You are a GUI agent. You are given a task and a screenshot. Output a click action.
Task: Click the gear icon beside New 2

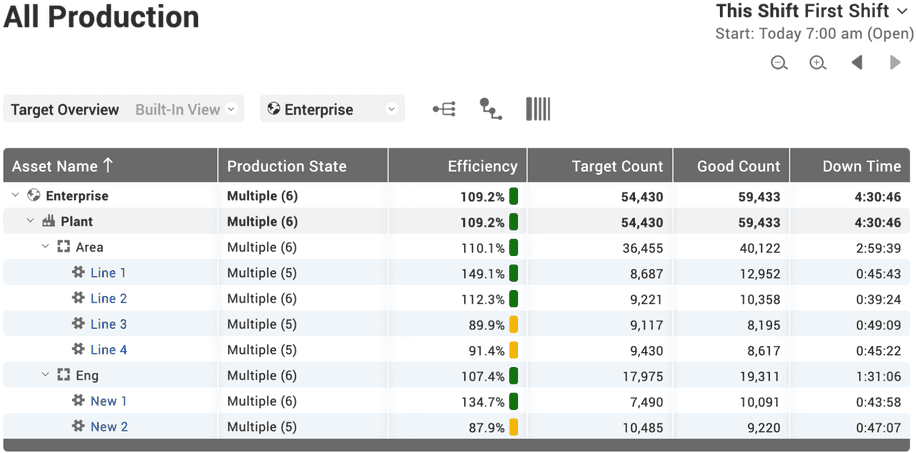tap(78, 427)
